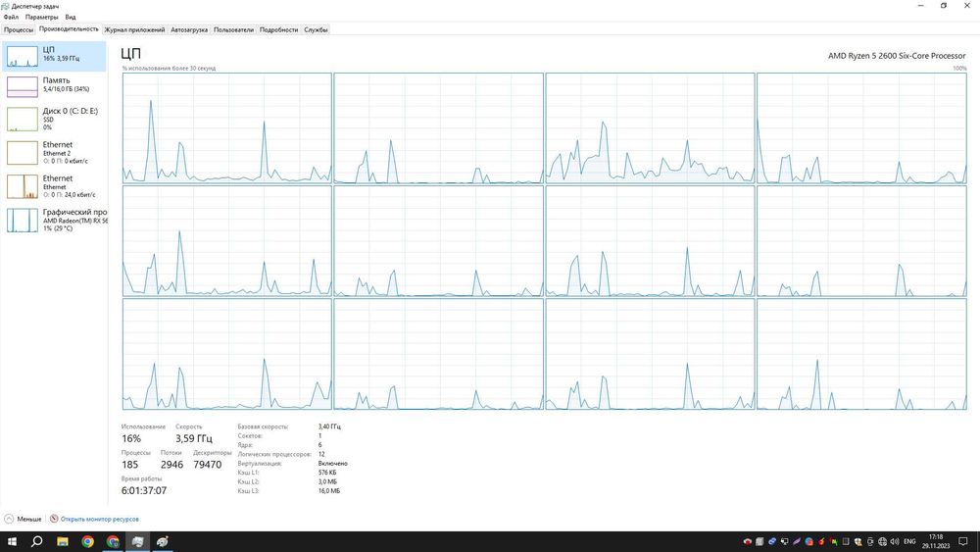Screen dimensions: 980x552
Task: Click the '% использования более 30 секунд' caption
Action: pos(169,68)
